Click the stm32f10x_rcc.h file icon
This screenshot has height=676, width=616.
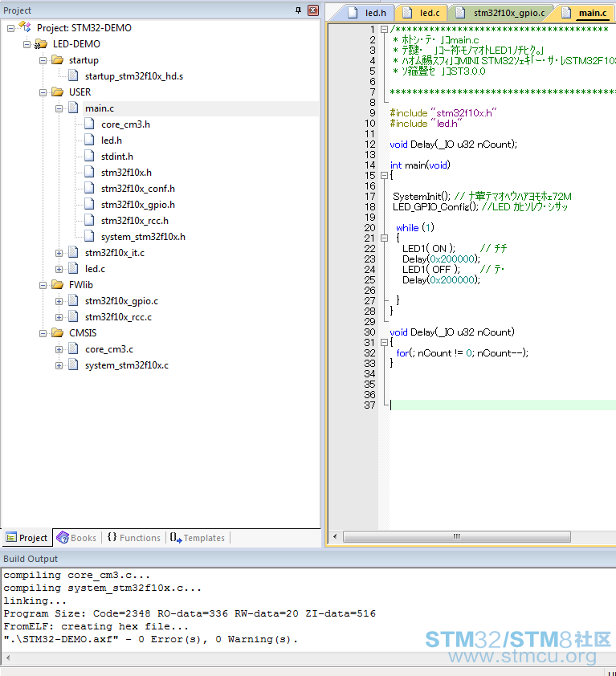pyautogui.click(x=89, y=220)
